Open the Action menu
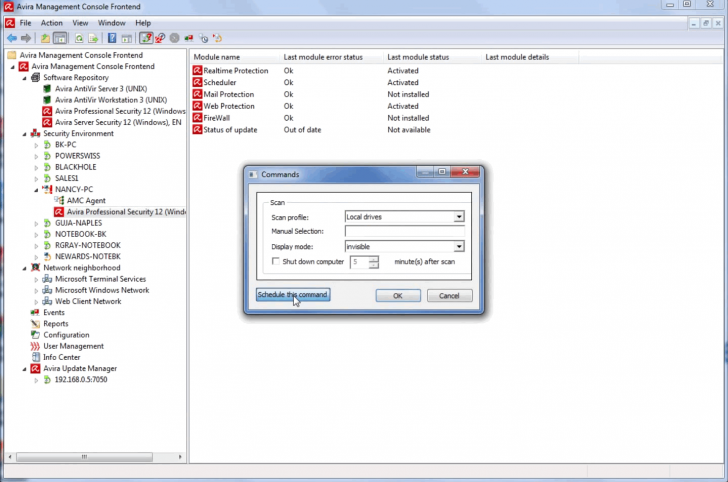The height and width of the screenshot is (482, 728). point(52,23)
